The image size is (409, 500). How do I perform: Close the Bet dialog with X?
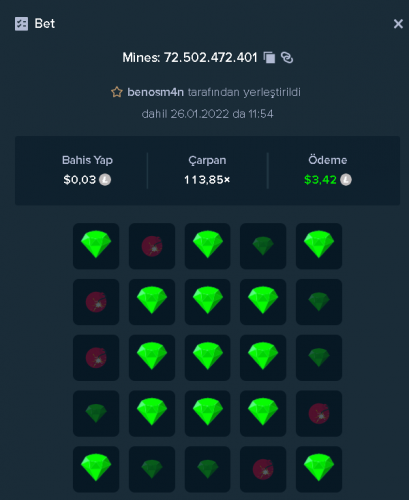[398, 24]
